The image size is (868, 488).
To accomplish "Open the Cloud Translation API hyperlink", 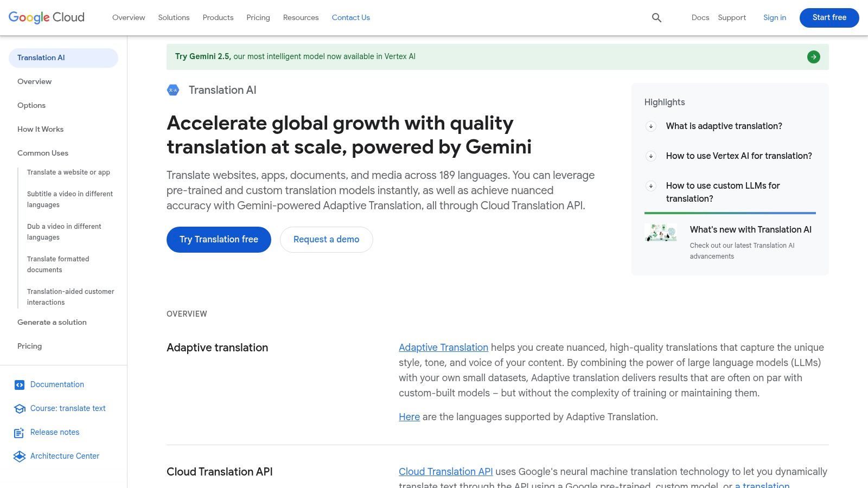I will click(x=446, y=472).
